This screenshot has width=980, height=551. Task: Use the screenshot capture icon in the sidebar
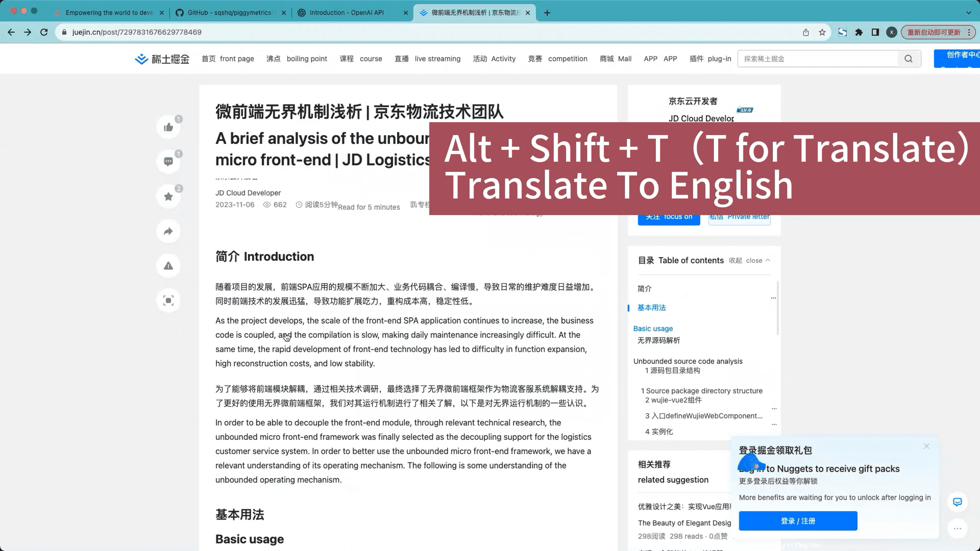(x=168, y=300)
